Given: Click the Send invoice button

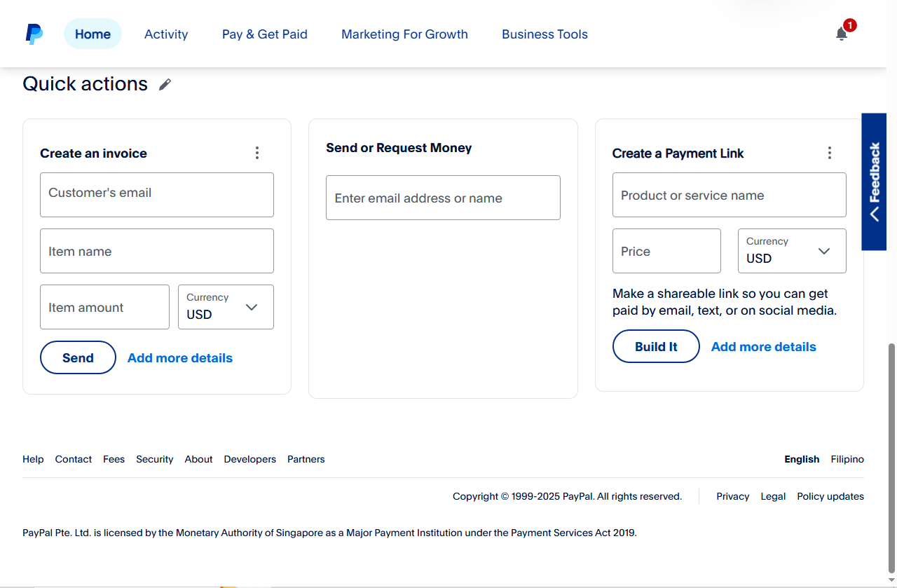Looking at the screenshot, I should pyautogui.click(x=78, y=357).
